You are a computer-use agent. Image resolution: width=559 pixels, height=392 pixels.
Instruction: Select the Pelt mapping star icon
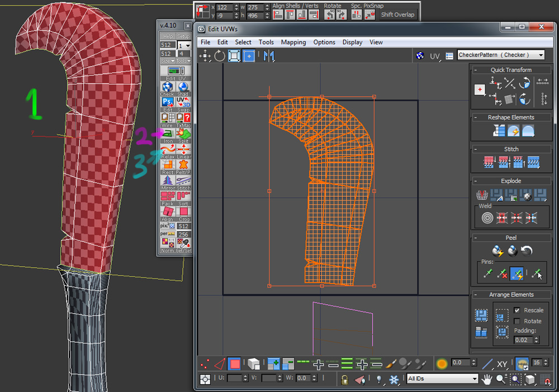pyautogui.click(x=183, y=165)
